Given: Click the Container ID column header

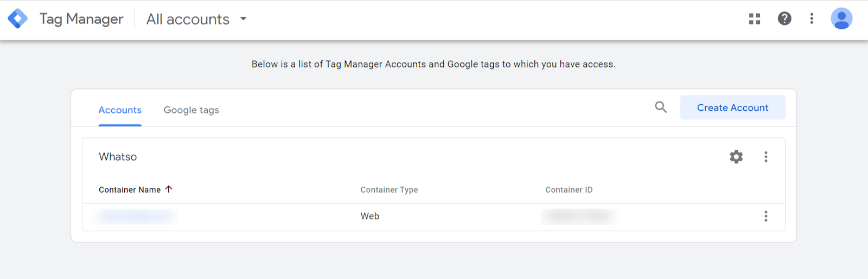Looking at the screenshot, I should (x=569, y=189).
